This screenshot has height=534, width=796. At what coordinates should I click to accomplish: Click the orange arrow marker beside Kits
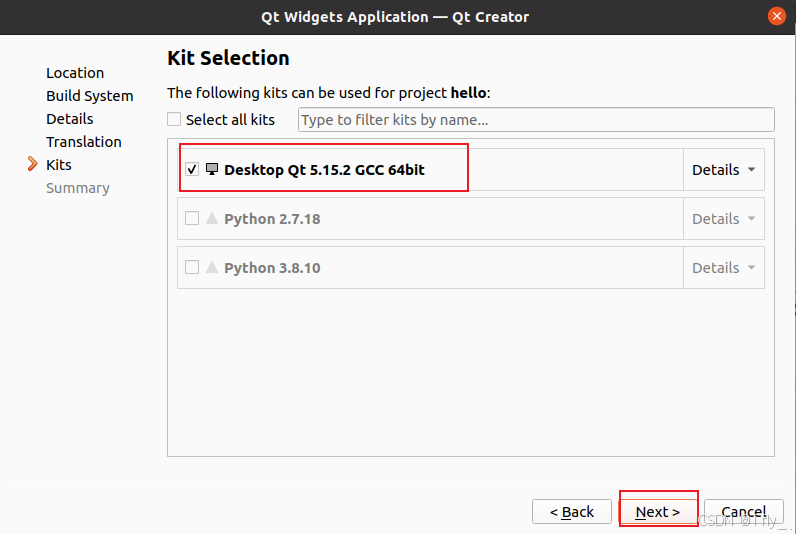coord(32,165)
